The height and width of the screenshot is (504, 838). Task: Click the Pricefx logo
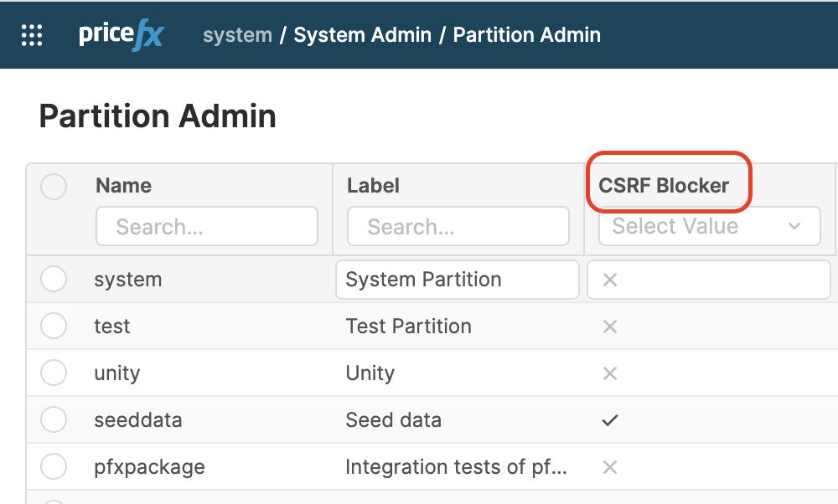point(122,35)
